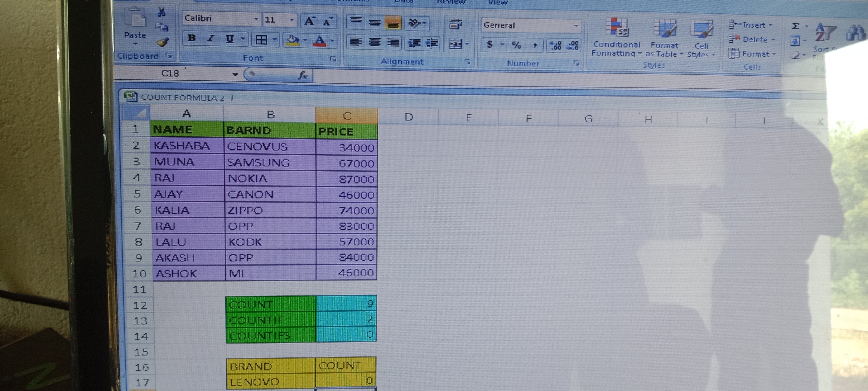This screenshot has height=391, width=868.
Task: Toggle Italic formatting
Action: click(211, 38)
